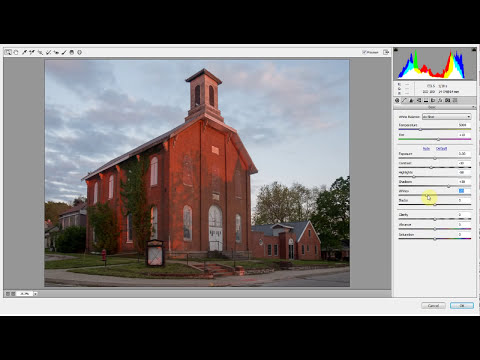
Task: Open the zoom level dropdown arrow
Action: point(35,294)
